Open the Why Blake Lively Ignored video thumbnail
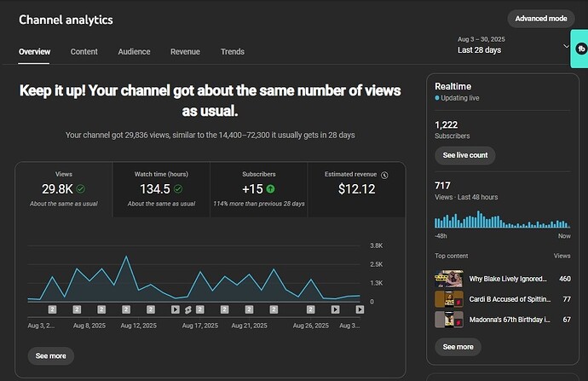This screenshot has height=381, width=588. (x=448, y=279)
